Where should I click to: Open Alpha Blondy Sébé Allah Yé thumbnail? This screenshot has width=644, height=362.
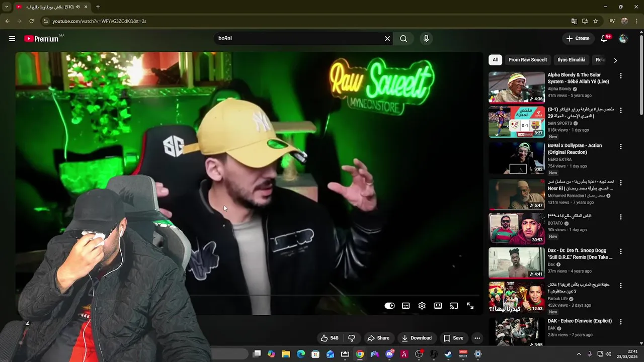pyautogui.click(x=517, y=87)
